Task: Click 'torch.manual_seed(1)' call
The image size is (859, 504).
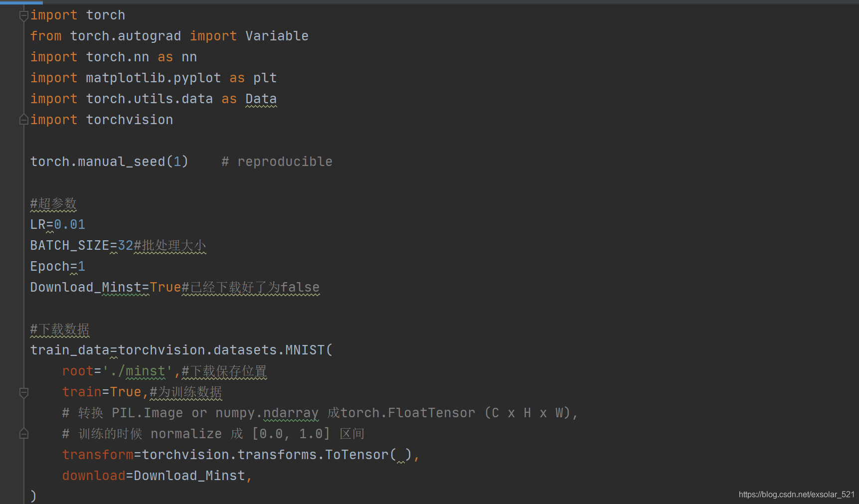Action: tap(109, 162)
